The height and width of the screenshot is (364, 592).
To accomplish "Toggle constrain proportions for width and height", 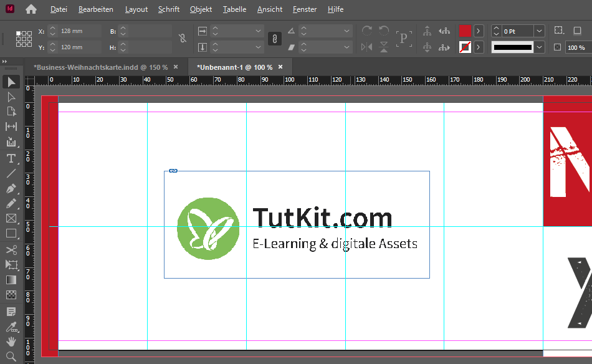I will pyautogui.click(x=183, y=38).
